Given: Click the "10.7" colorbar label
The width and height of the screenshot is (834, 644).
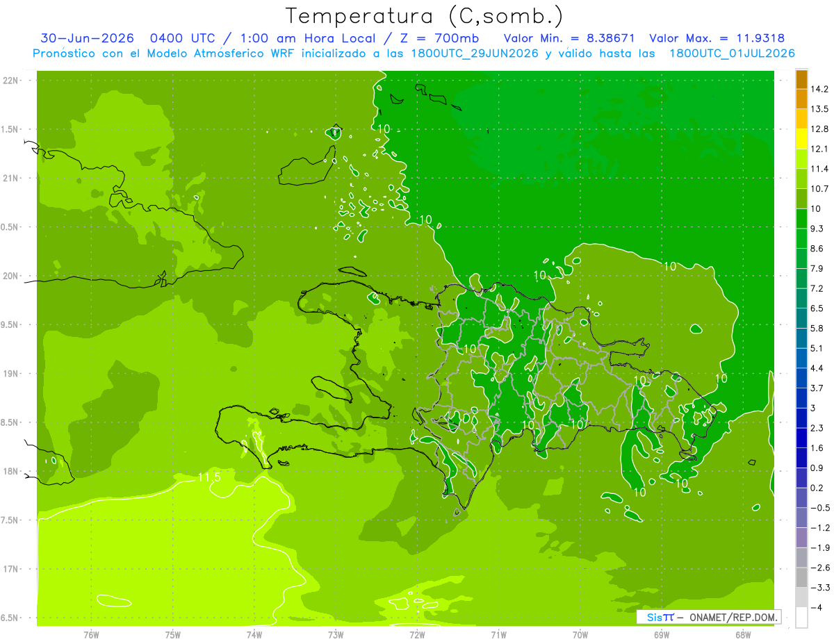Looking at the screenshot, I should 820,189.
